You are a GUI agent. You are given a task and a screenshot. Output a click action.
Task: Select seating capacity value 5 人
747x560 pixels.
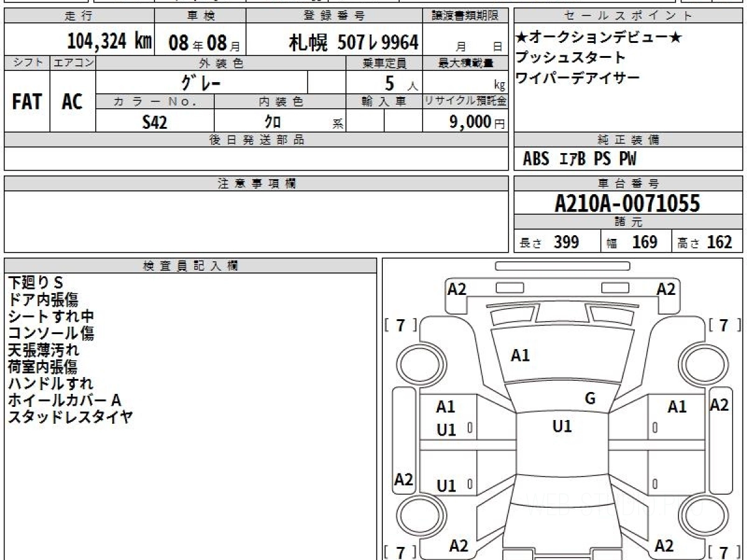point(401,83)
